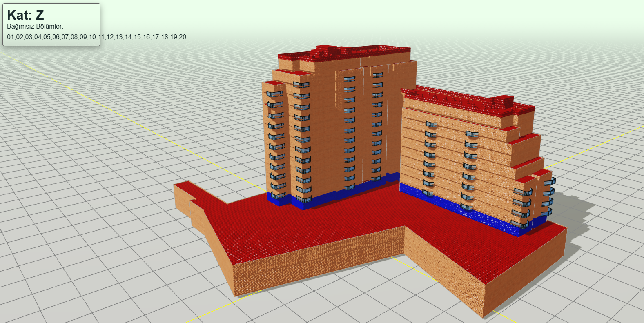
Task: Click the empty grid ground left of the building
Action: click(102, 184)
